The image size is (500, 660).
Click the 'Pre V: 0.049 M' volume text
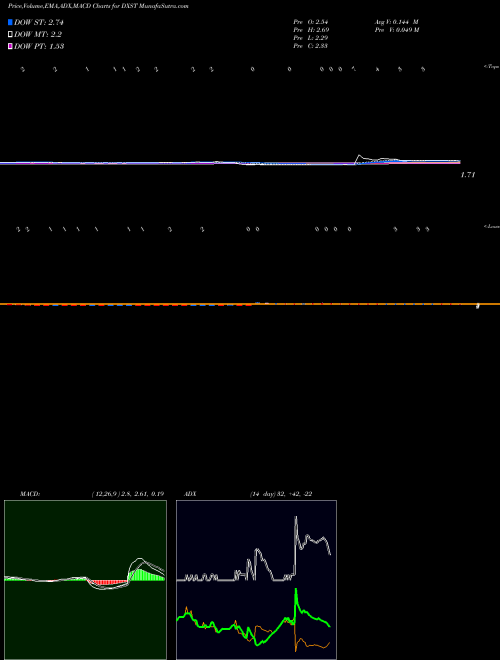[396, 30]
